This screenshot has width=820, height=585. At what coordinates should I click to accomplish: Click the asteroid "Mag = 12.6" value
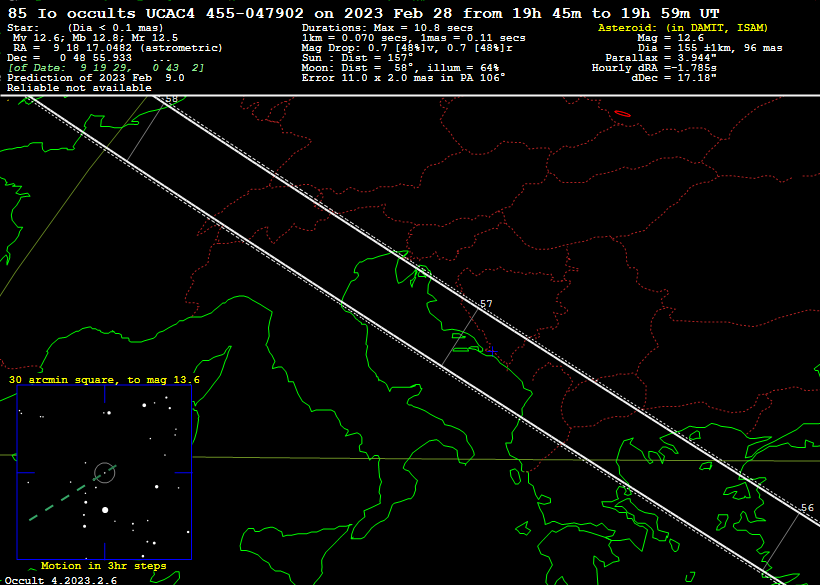[x=670, y=38]
